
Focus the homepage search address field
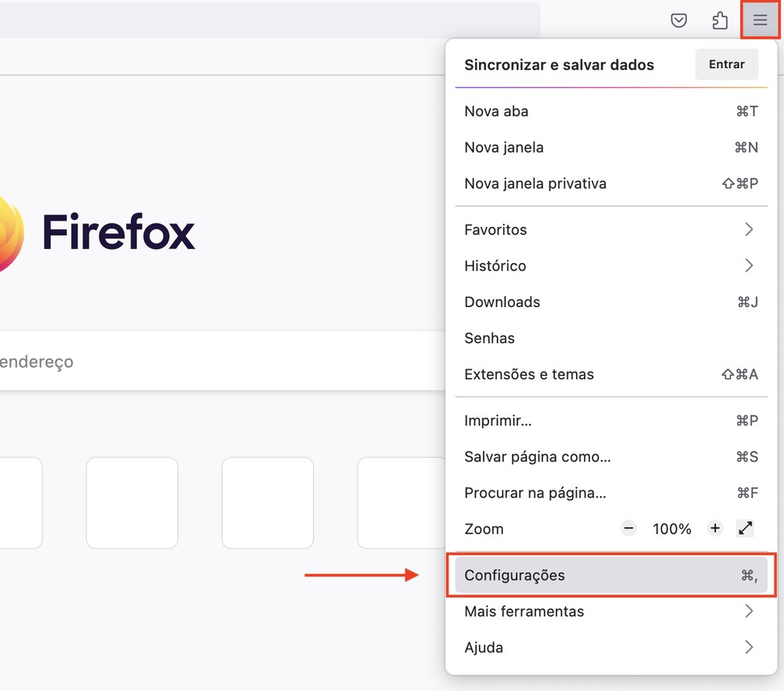223,360
